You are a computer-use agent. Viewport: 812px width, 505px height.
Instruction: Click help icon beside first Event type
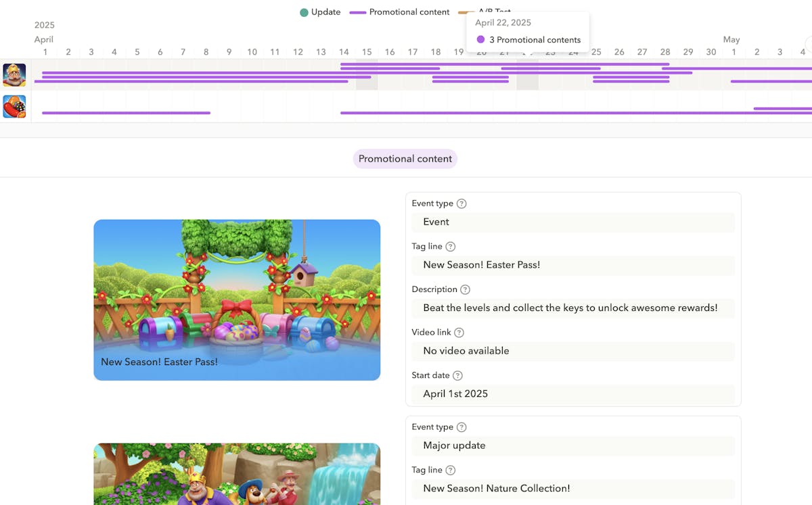point(461,203)
